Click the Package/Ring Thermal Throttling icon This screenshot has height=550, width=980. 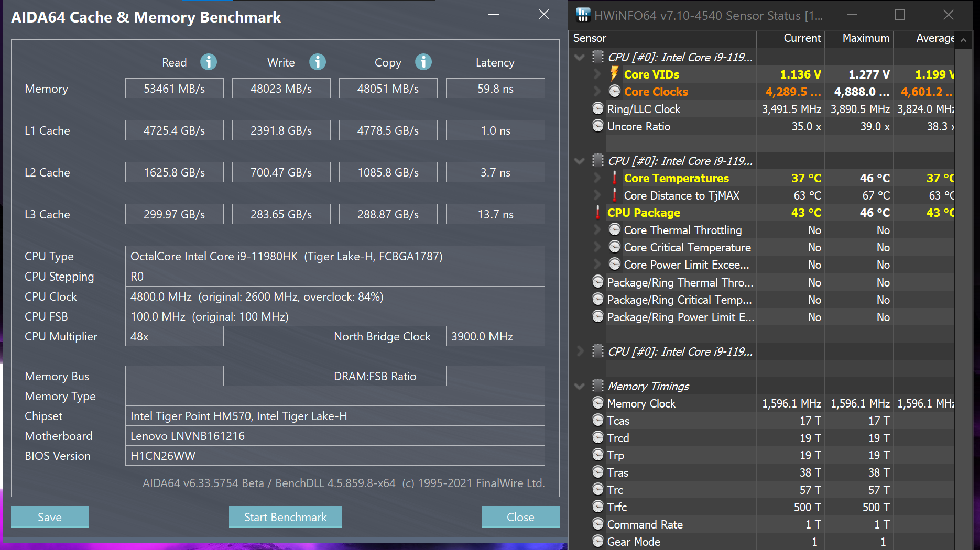(x=598, y=282)
